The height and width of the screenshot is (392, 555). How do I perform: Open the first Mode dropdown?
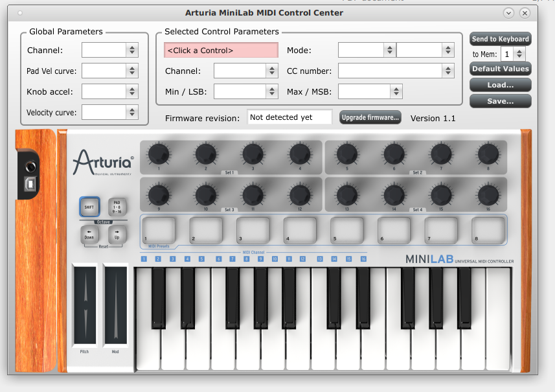click(x=367, y=50)
